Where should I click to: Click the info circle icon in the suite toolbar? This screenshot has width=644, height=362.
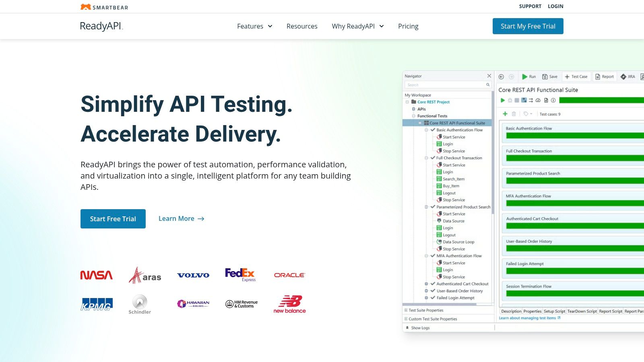pyautogui.click(x=553, y=100)
